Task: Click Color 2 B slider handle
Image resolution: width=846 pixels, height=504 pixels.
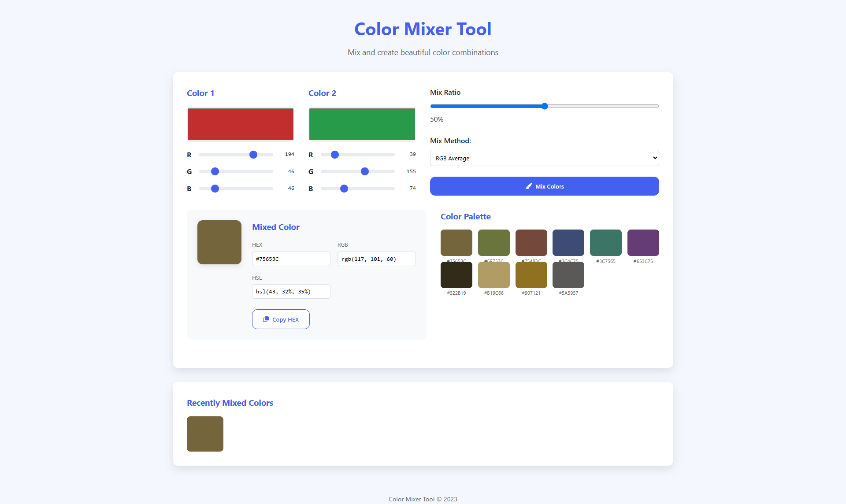Action: pos(344,189)
